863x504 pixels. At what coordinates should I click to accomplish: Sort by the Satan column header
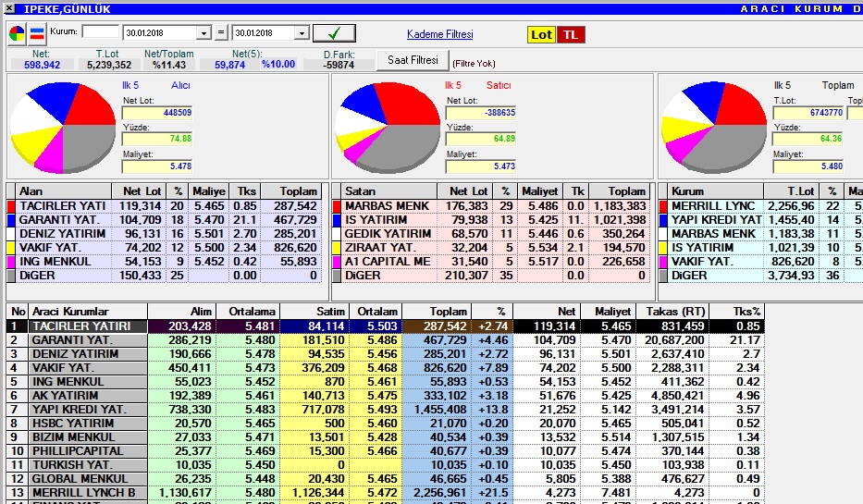click(389, 191)
